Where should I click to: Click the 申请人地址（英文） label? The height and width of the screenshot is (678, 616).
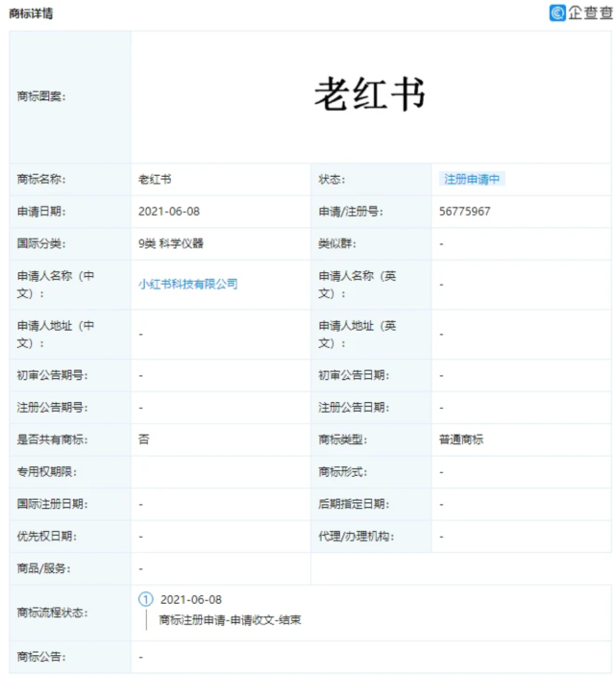point(357,335)
